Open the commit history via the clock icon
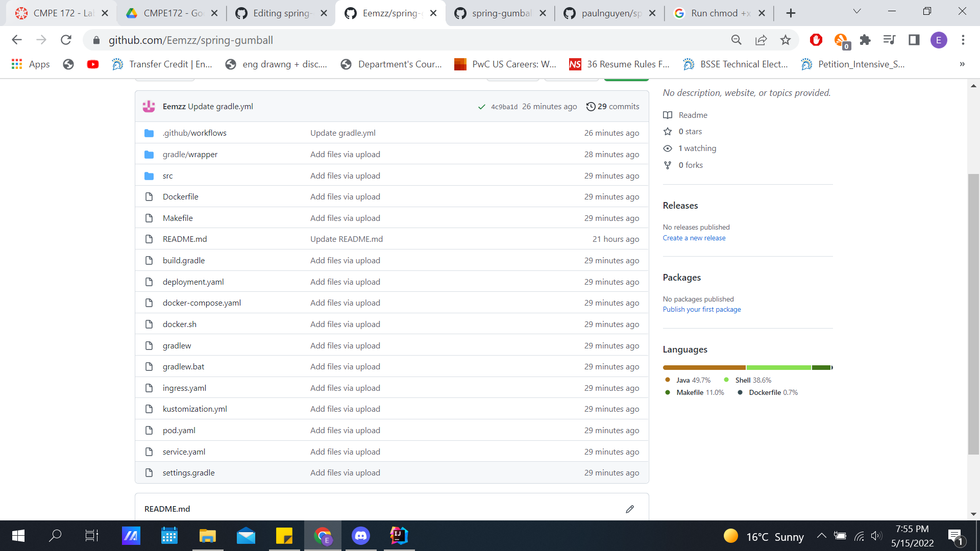Image resolution: width=980 pixels, height=551 pixels. tap(591, 107)
